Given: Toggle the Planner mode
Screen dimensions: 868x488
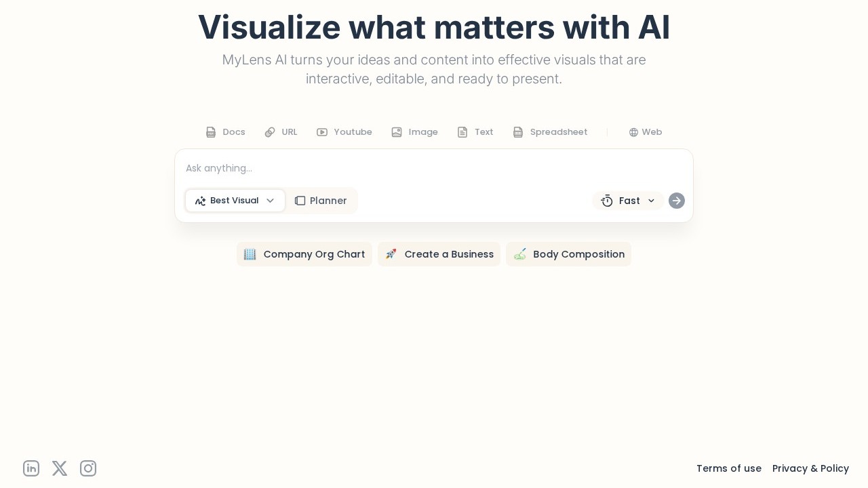Looking at the screenshot, I should tap(321, 201).
